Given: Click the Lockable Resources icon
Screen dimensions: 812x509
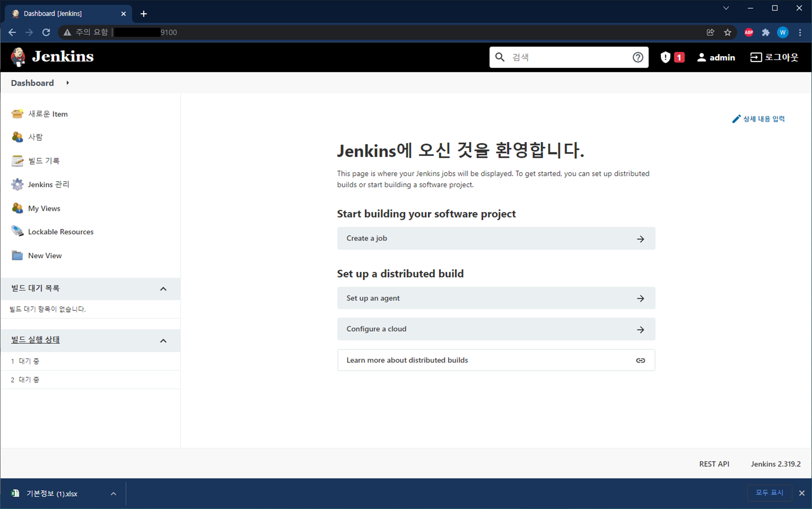Looking at the screenshot, I should coord(17,231).
